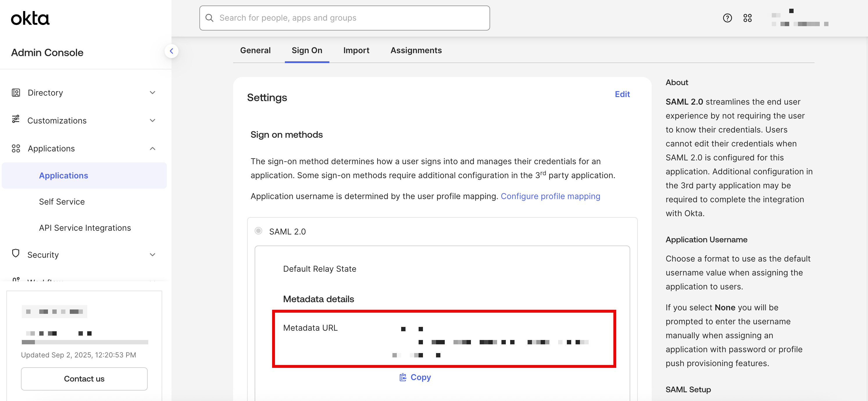Screen dimensions: 868x401
Task: Open Self Service in sidebar
Action: 62,202
